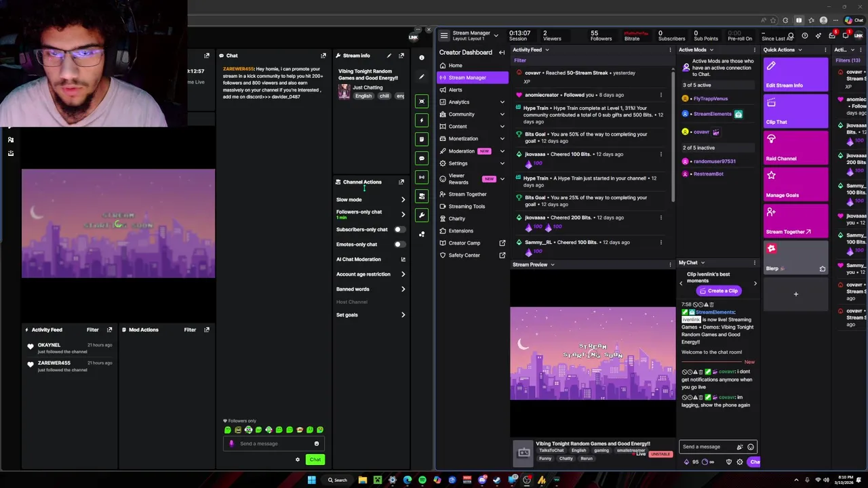
Task: Click pencil icon to edit Stream info
Action: pyautogui.click(x=389, y=56)
